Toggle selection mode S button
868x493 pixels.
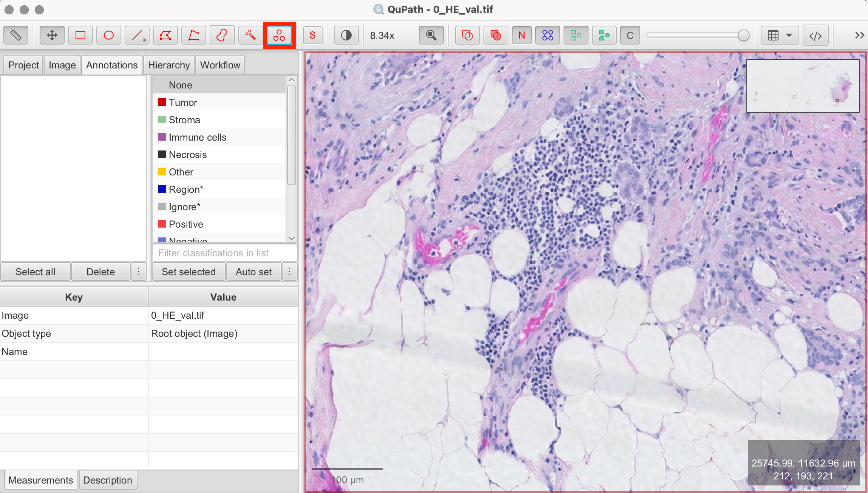click(312, 36)
